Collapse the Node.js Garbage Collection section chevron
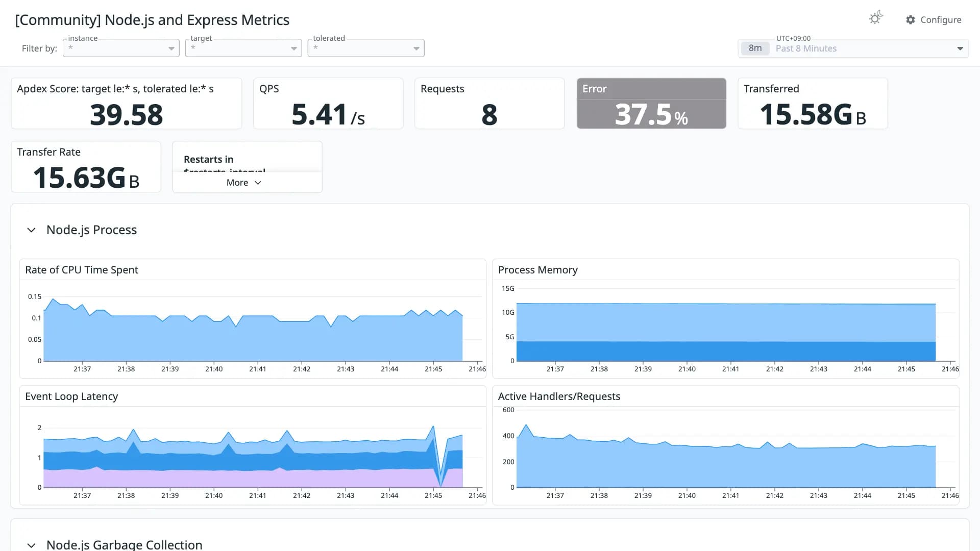The width and height of the screenshot is (980, 551). point(31,545)
